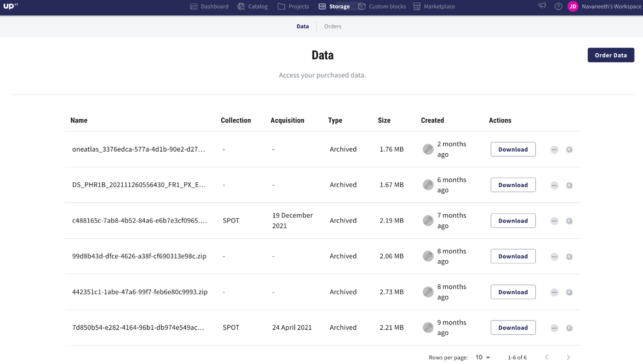
Task: Copy icon for c488165c row
Action: click(x=569, y=221)
